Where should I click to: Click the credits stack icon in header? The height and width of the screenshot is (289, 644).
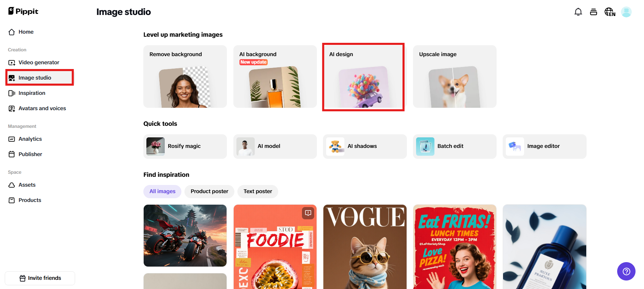593,12
